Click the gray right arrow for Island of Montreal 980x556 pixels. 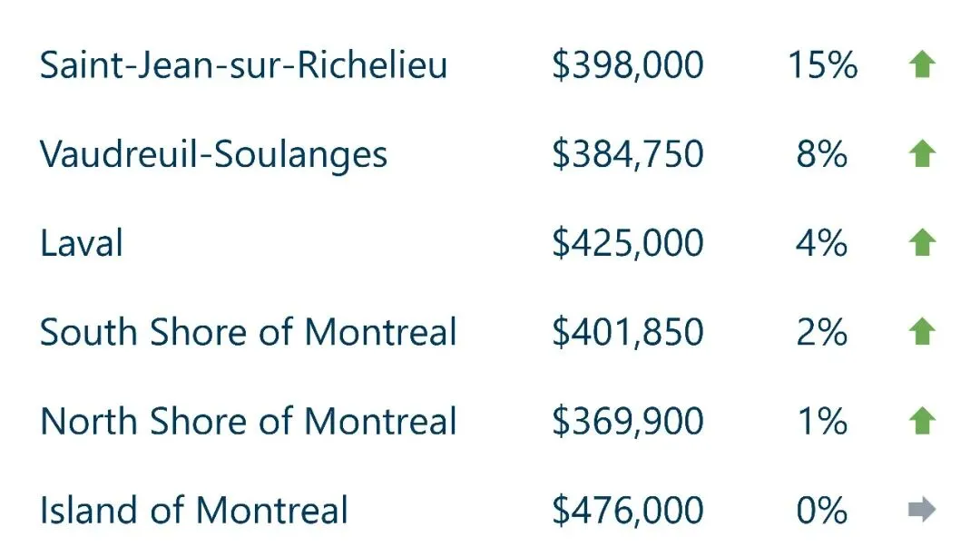(x=921, y=510)
